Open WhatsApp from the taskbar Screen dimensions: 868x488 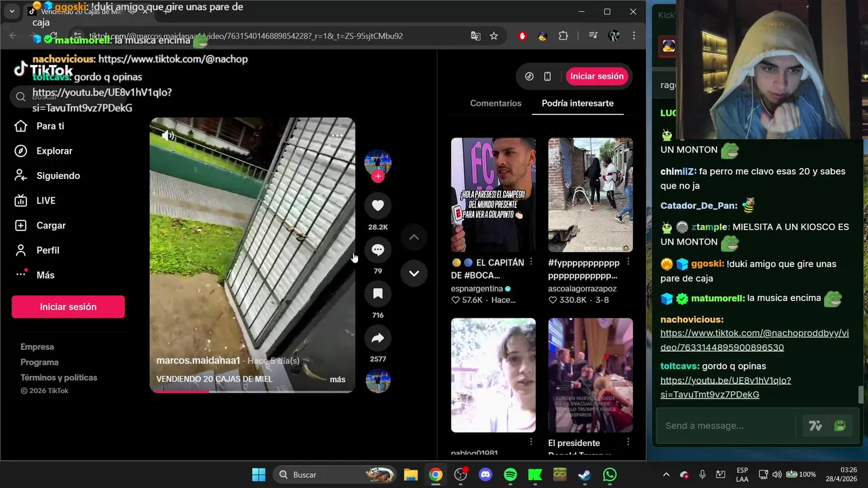pos(610,474)
